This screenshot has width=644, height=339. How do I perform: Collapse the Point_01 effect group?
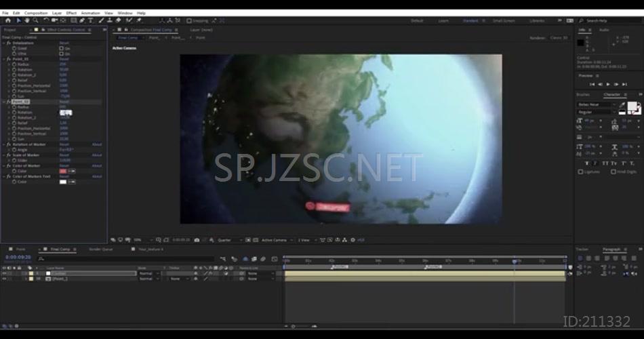(3, 59)
